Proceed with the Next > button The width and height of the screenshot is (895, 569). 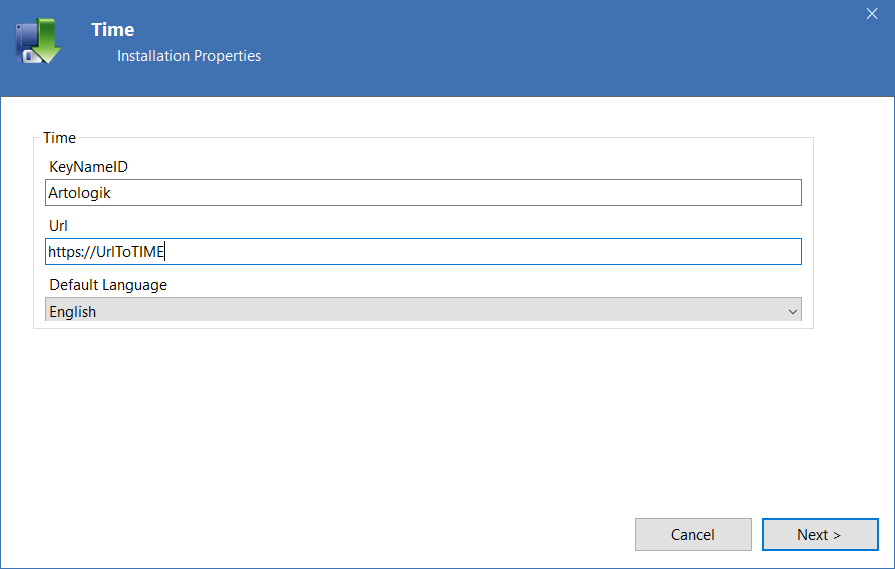(820, 535)
